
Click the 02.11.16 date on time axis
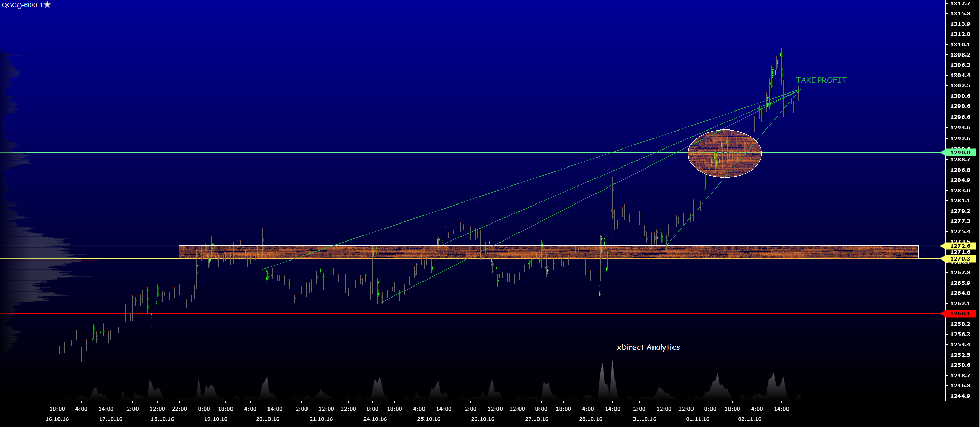[750, 419]
